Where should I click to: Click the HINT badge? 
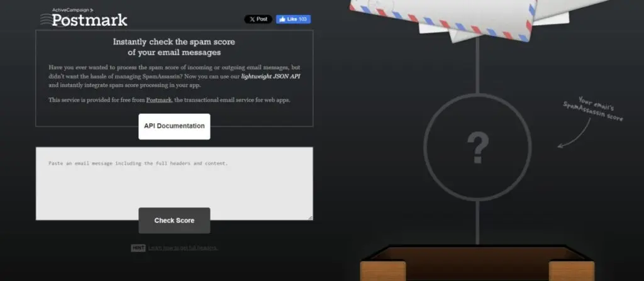click(138, 248)
